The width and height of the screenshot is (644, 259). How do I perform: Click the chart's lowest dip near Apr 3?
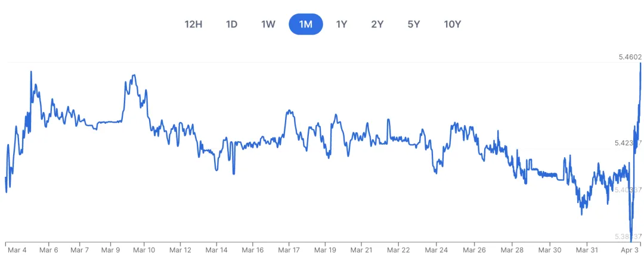click(631, 242)
